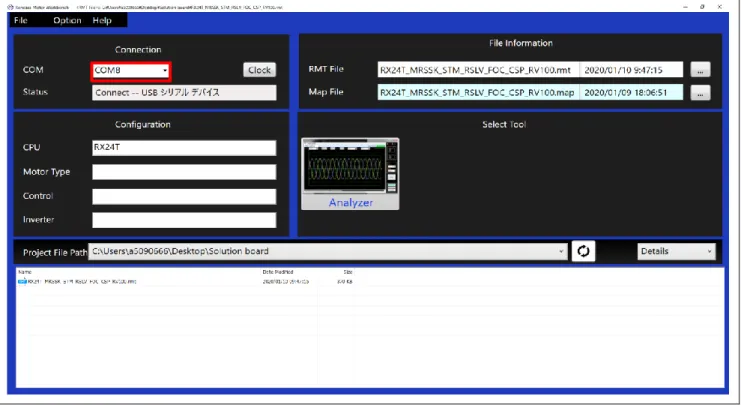Click the Clock button
Viewport: 741px width, 405px height.
[x=259, y=70]
